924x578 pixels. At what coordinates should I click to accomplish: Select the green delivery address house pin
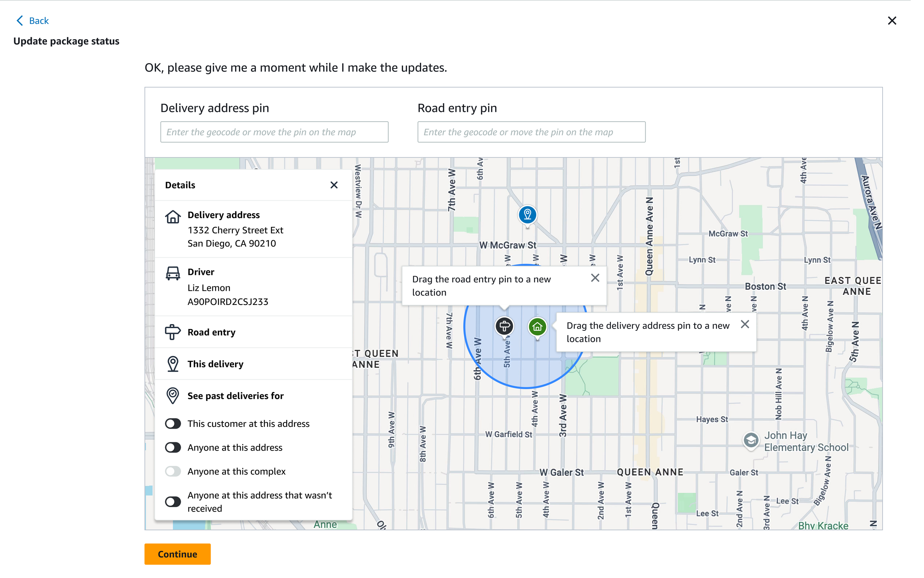point(537,326)
